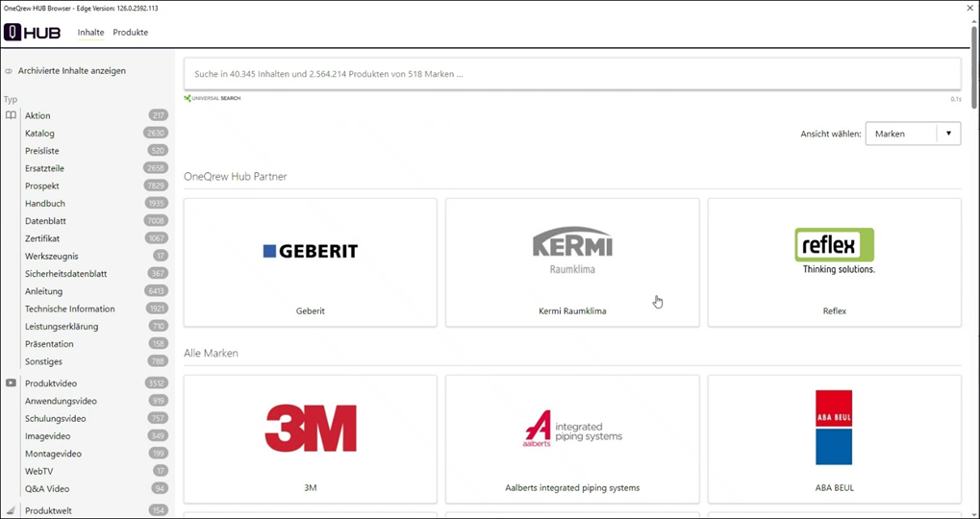Click the book icon beside Aktion
Screen dimensions: 980x519
12,115
